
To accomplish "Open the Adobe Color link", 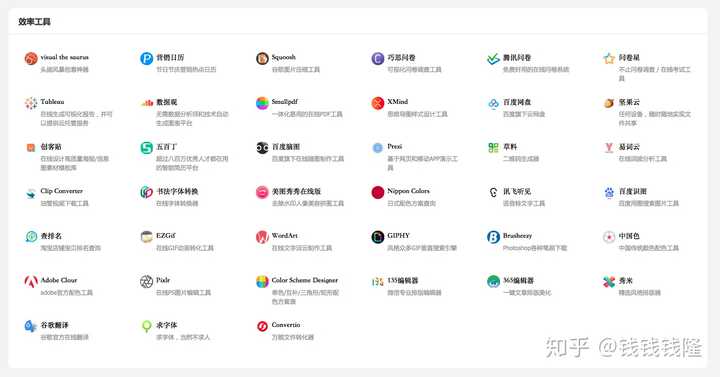I will 59,280.
